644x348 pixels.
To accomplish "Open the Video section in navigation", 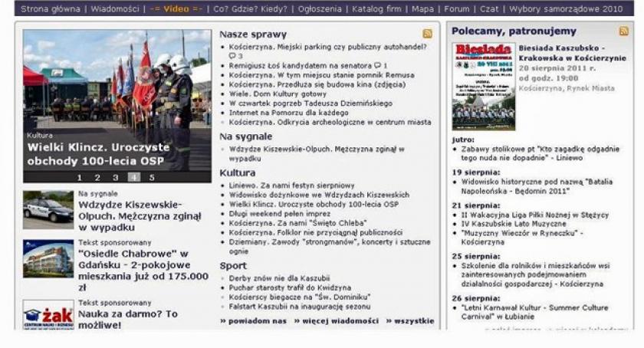I will (x=176, y=8).
